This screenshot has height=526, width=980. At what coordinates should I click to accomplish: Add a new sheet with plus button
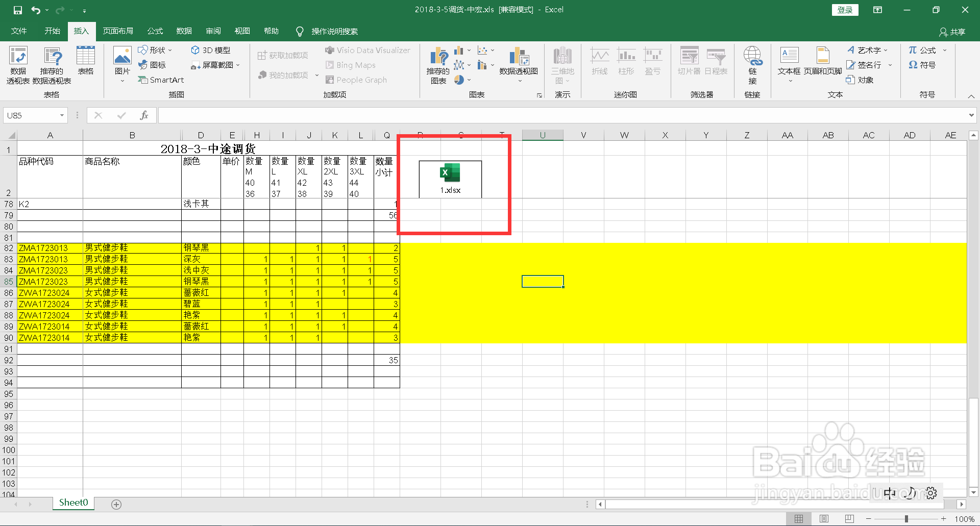pos(116,505)
